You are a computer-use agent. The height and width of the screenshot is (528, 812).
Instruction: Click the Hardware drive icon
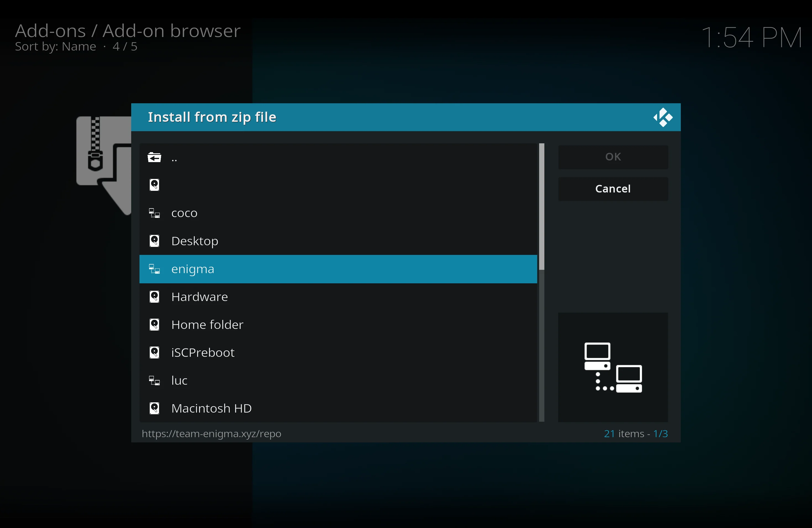[154, 297]
